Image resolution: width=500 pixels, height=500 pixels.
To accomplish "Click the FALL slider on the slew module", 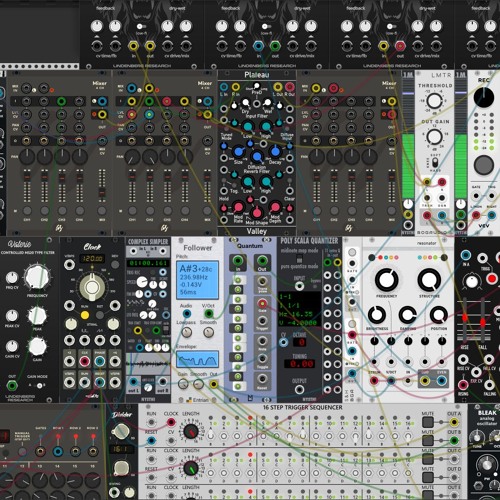I will pos(482,320).
